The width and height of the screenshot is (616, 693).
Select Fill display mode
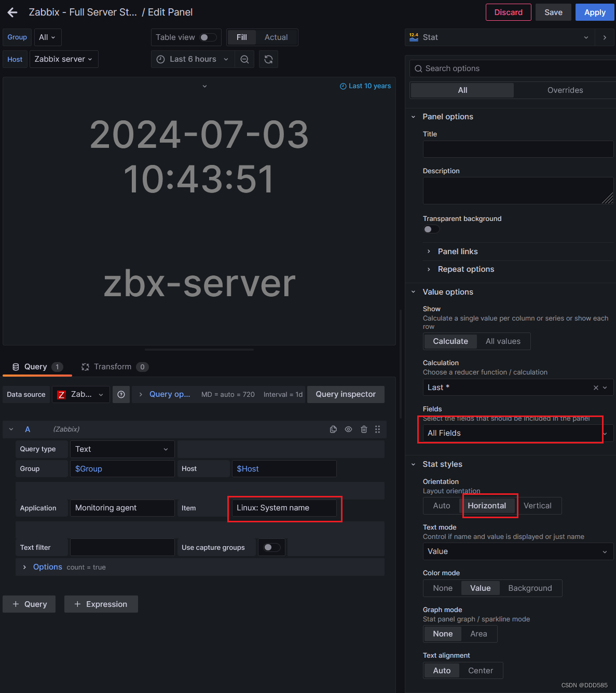coord(242,37)
